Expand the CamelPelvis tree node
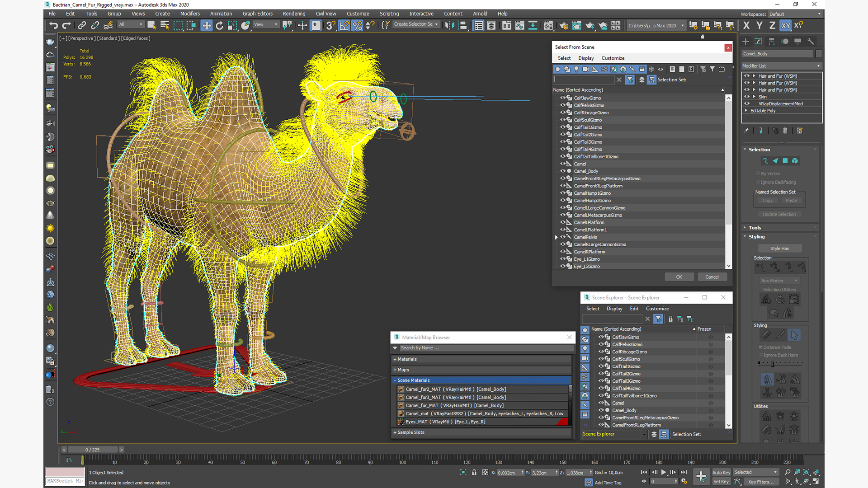 (557, 237)
